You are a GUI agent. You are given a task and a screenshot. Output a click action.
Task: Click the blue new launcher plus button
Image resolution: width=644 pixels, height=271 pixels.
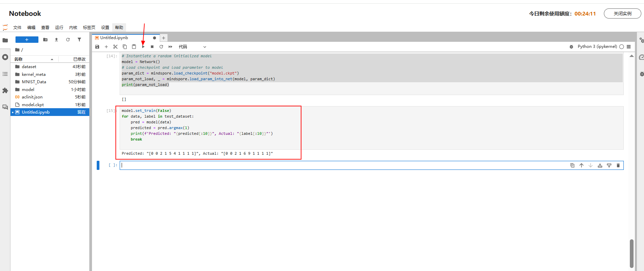(x=27, y=40)
